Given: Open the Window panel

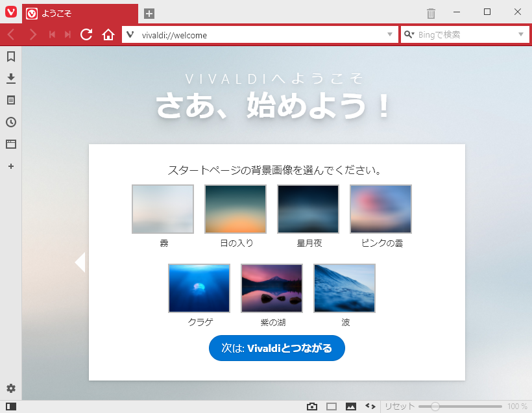Looking at the screenshot, I should coord(11,144).
